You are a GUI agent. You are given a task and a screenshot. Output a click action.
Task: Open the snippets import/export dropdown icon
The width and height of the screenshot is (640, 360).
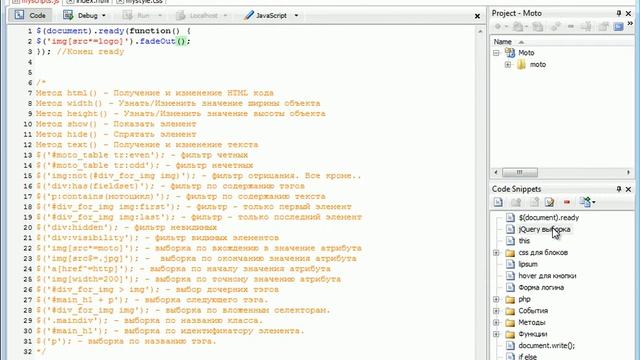587,202
